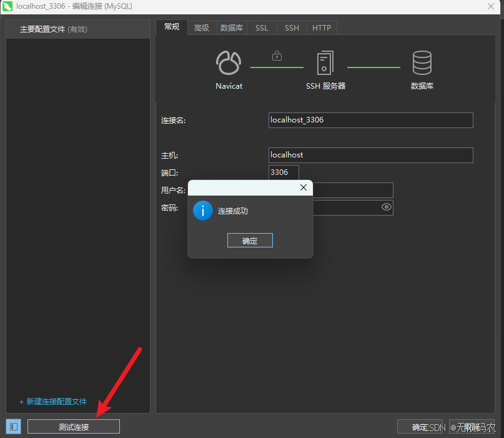Click inside the 主机 host input field
This screenshot has width=504, height=438.
tap(370, 155)
